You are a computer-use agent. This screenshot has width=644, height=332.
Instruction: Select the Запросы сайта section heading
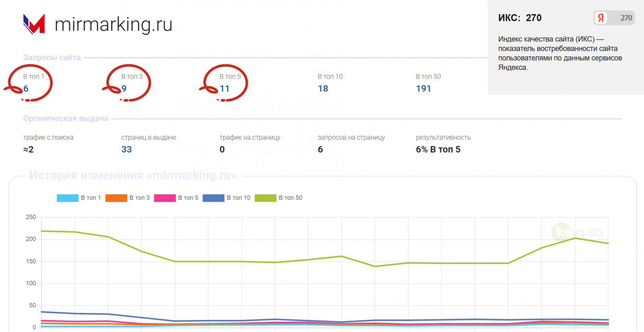[x=52, y=58]
